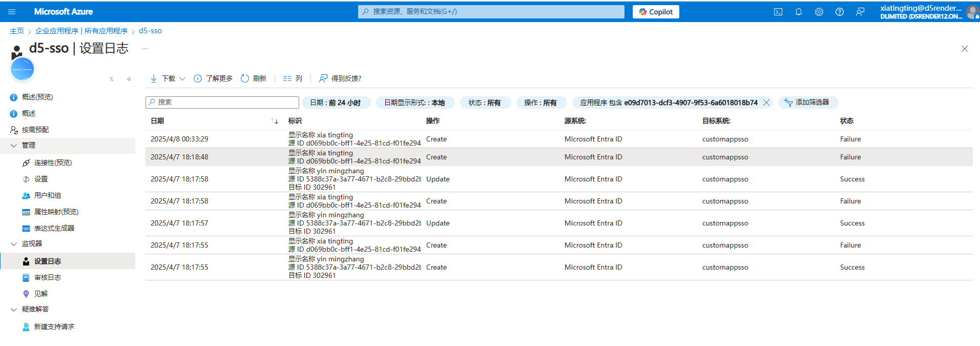The width and height of the screenshot is (980, 346).
Task: Open d5-sso breadcrumb link
Action: (x=150, y=31)
